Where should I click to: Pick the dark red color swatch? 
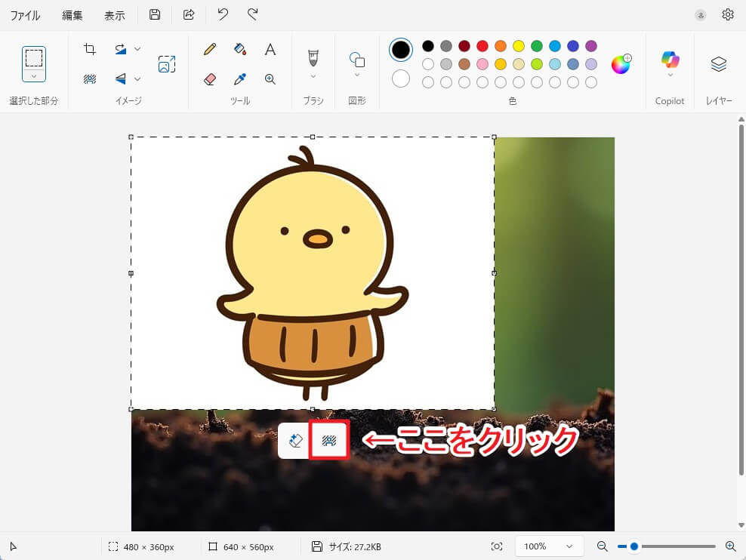[x=464, y=45]
